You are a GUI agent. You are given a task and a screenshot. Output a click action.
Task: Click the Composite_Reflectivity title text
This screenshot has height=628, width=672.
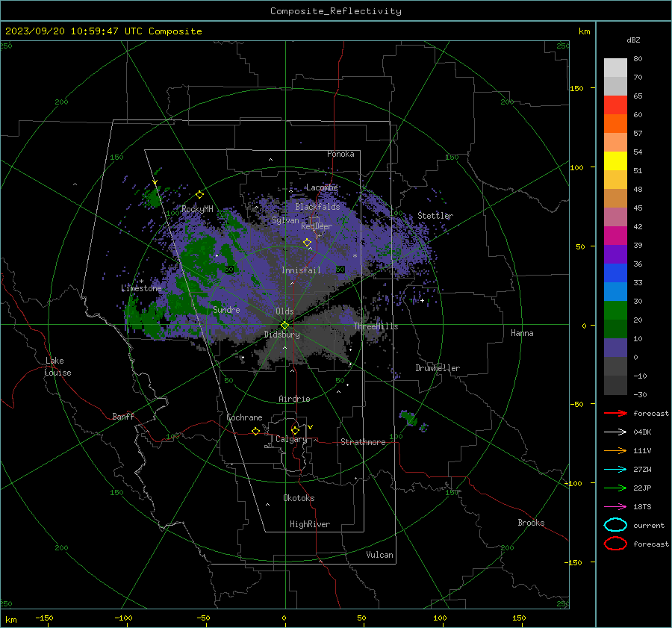pos(335,11)
